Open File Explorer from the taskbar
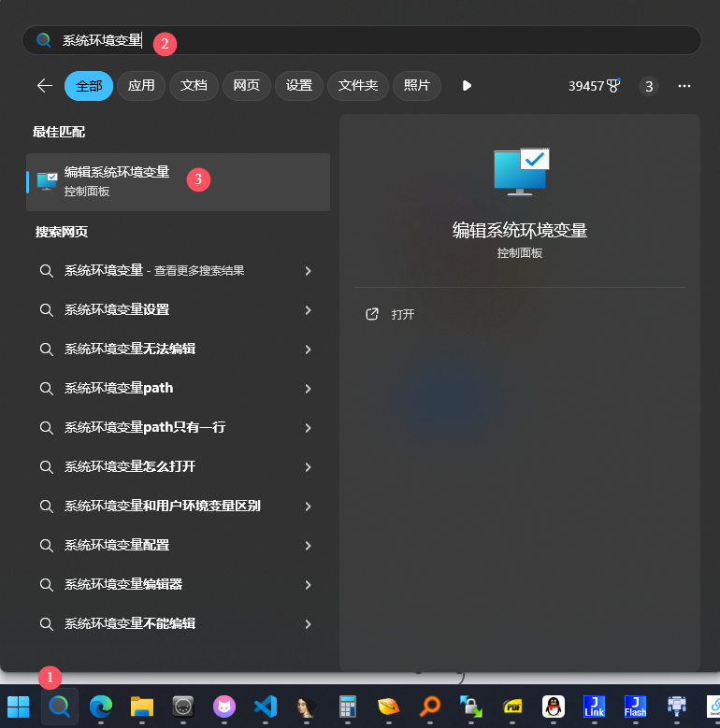This screenshot has height=728, width=720. 141,706
